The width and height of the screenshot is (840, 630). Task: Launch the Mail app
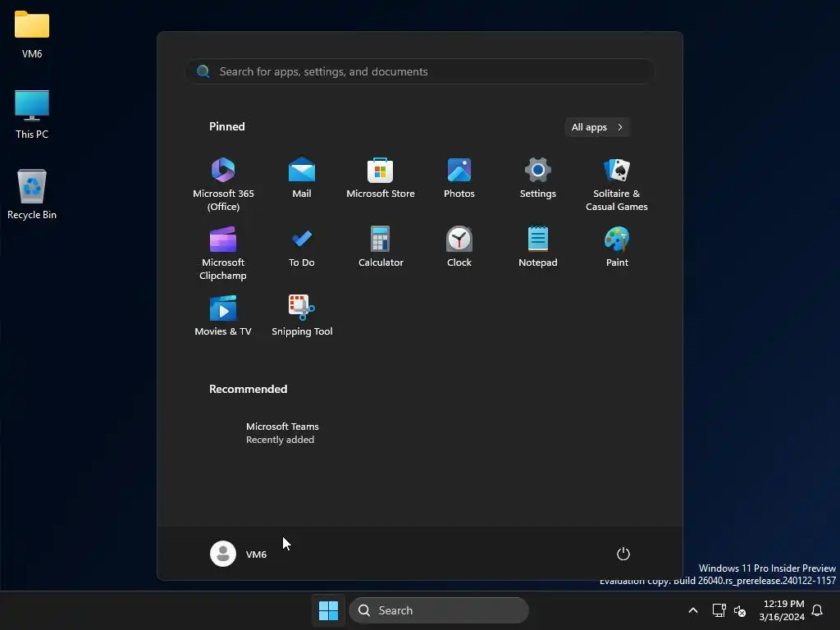pyautogui.click(x=302, y=177)
